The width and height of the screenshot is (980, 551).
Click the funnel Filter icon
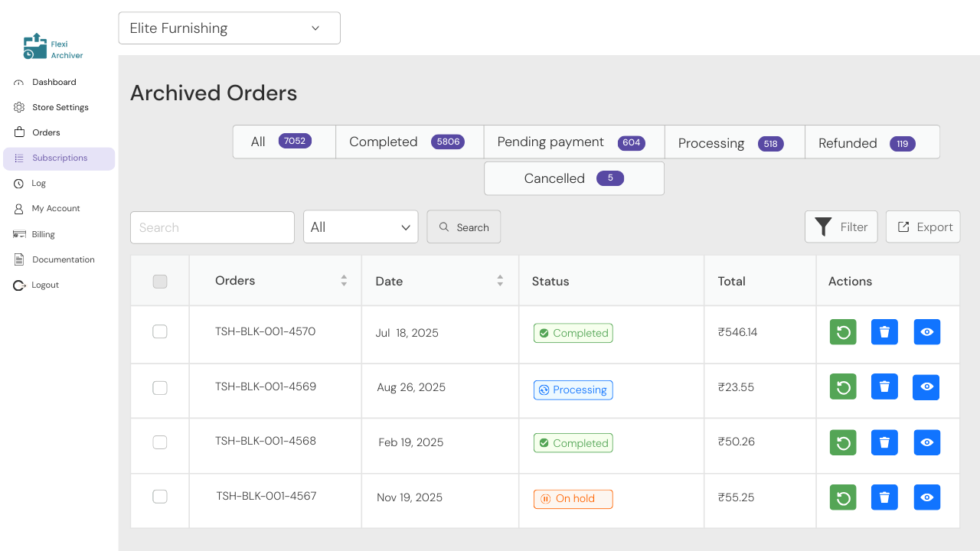tap(823, 227)
